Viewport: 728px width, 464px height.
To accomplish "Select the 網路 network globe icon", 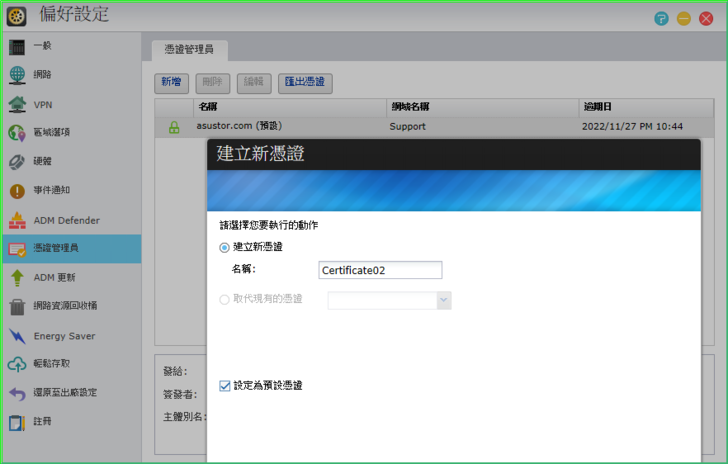I will pos(17,75).
